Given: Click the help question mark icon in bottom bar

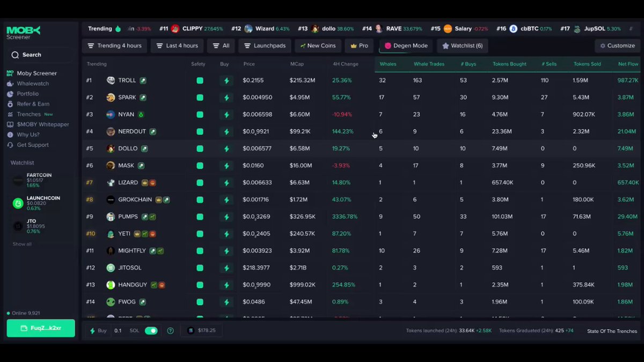Looking at the screenshot, I should (x=171, y=331).
